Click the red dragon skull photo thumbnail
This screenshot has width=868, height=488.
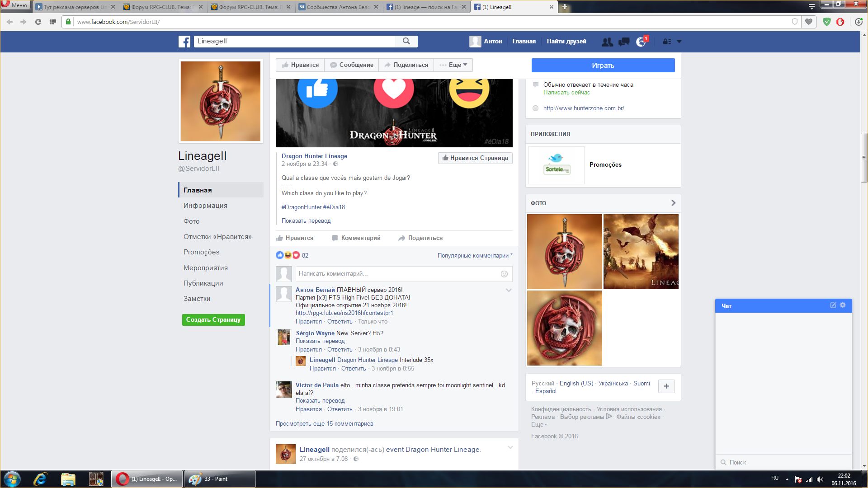(564, 328)
